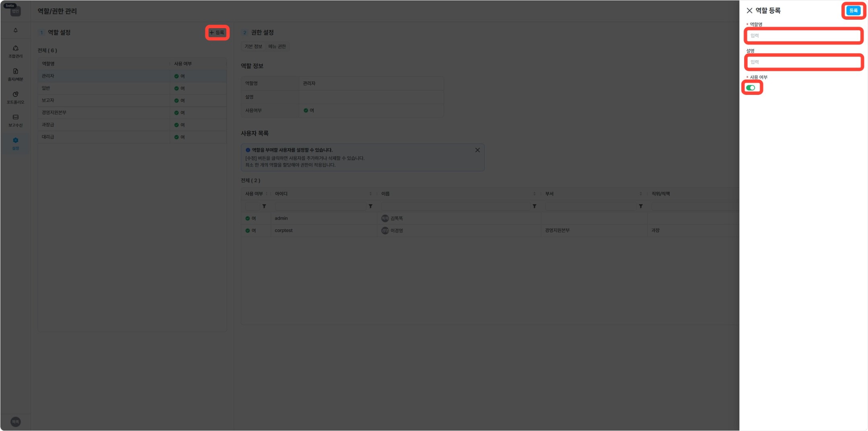868x431 pixels.
Task: Toggle the 사용 여부 switch off
Action: coord(751,88)
